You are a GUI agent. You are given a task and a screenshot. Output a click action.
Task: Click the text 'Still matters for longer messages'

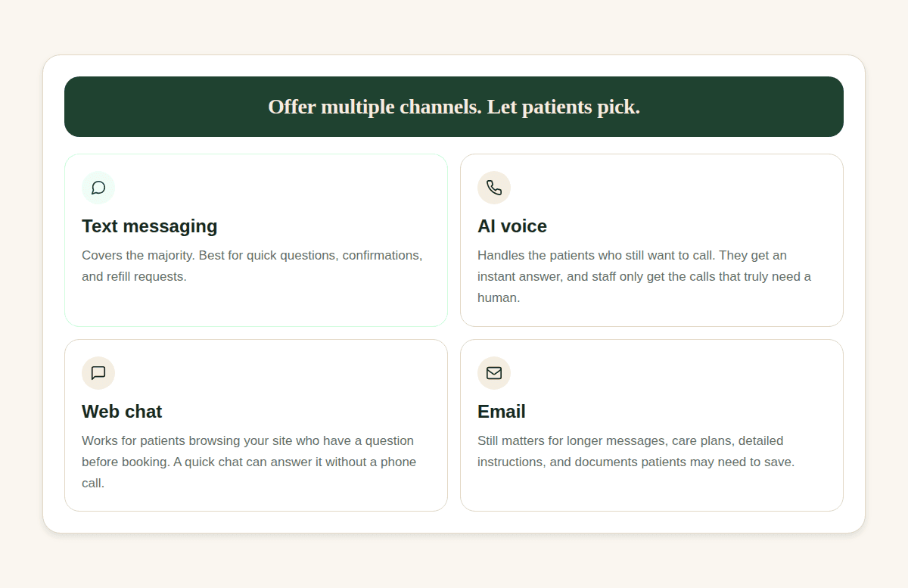pyautogui.click(x=570, y=440)
